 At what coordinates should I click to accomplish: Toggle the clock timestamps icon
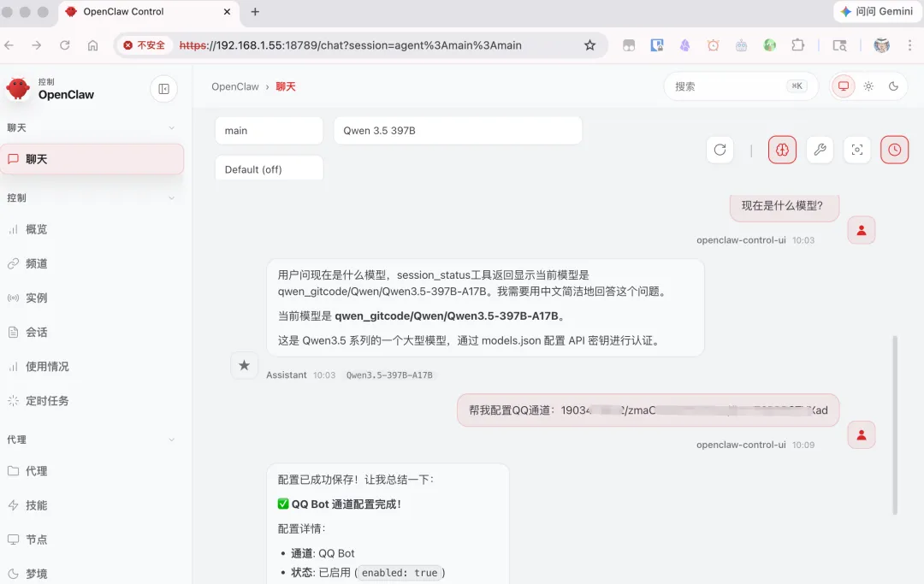tap(895, 150)
